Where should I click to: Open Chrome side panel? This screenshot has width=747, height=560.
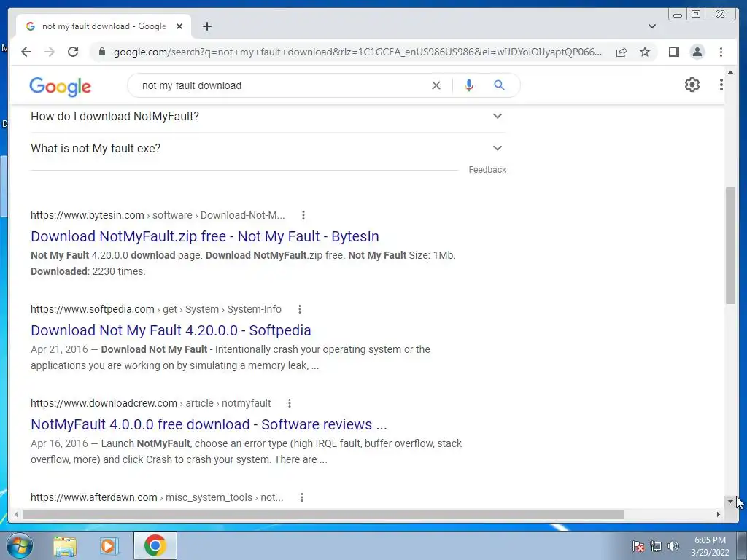[x=673, y=52]
